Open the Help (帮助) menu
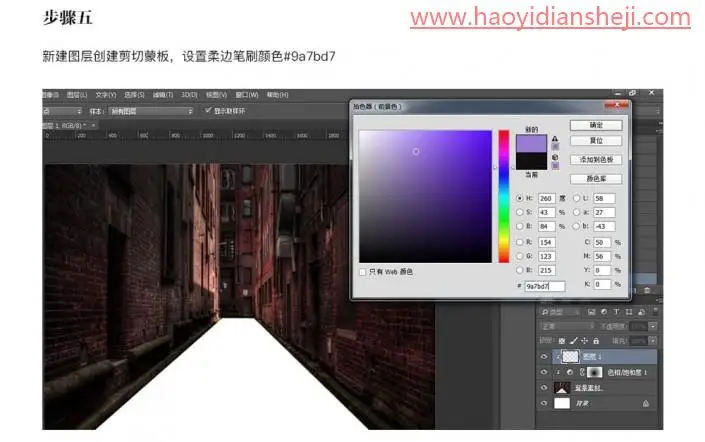Viewport: 705px width, 442px height. [x=277, y=95]
